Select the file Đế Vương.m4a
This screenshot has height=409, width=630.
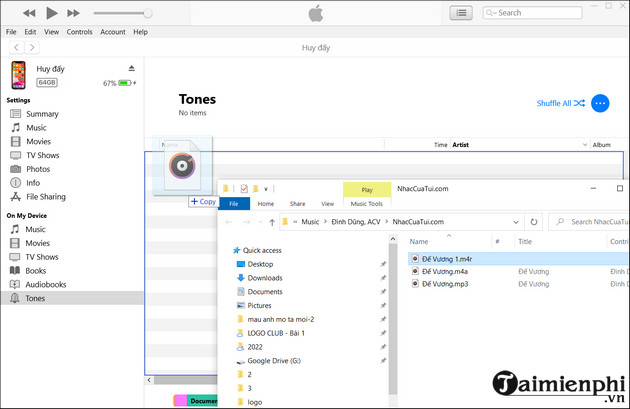coord(440,272)
